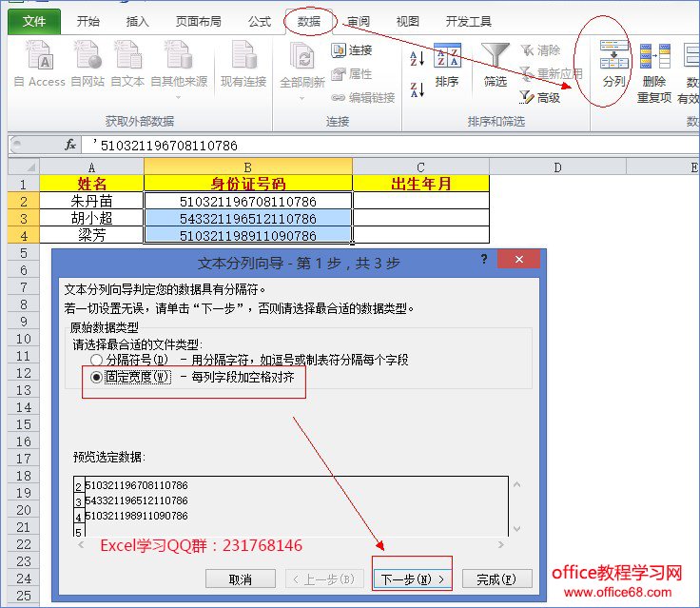Click the Finish (完成) button
Screen dimensions: 700x608
[x=497, y=579]
